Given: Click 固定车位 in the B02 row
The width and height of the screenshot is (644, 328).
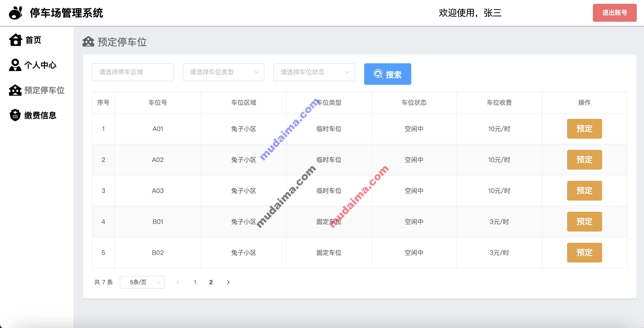Looking at the screenshot, I should (x=329, y=253).
